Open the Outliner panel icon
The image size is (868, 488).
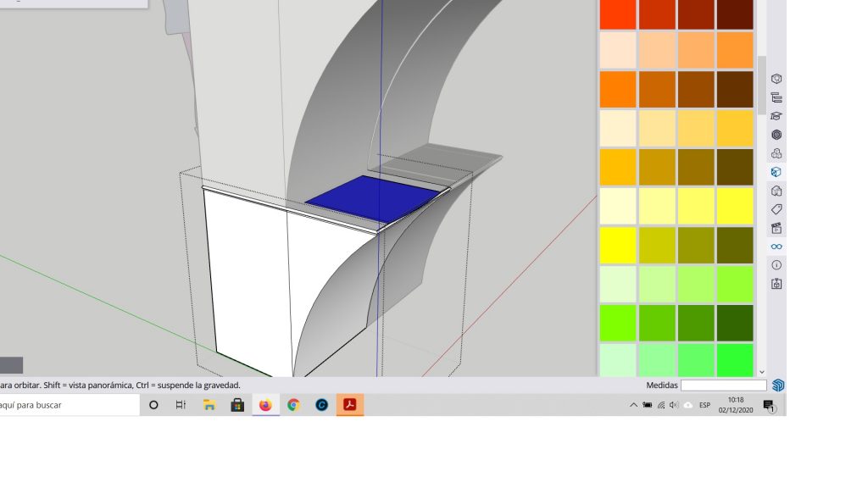coord(776,97)
